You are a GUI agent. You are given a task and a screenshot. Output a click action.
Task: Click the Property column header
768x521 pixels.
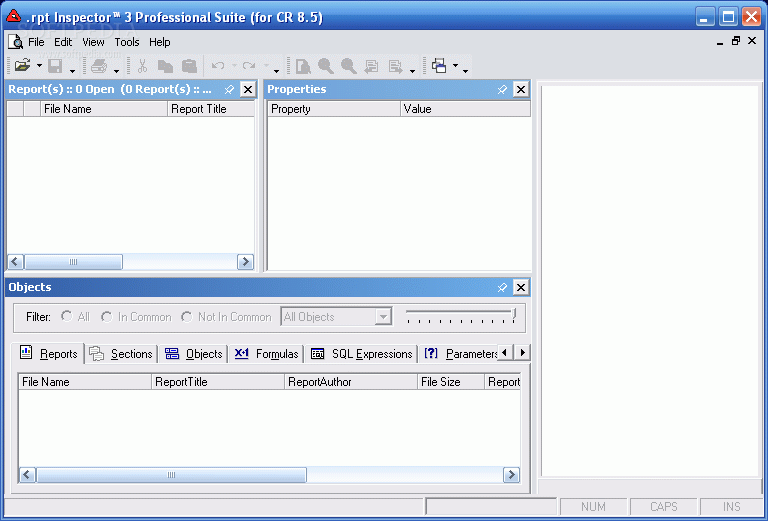(x=334, y=109)
